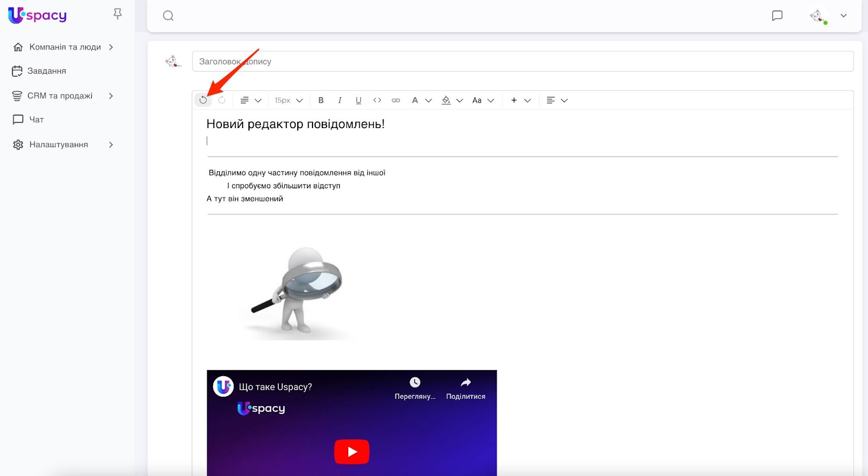This screenshot has width=868, height=476.
Task: Play the Що таке Uspacy video
Action: [352, 452]
